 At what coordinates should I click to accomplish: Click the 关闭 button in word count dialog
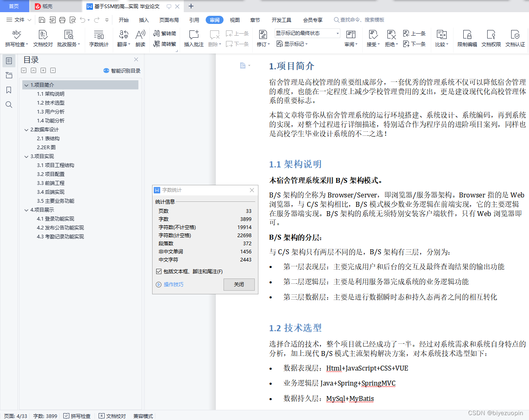[x=239, y=285]
